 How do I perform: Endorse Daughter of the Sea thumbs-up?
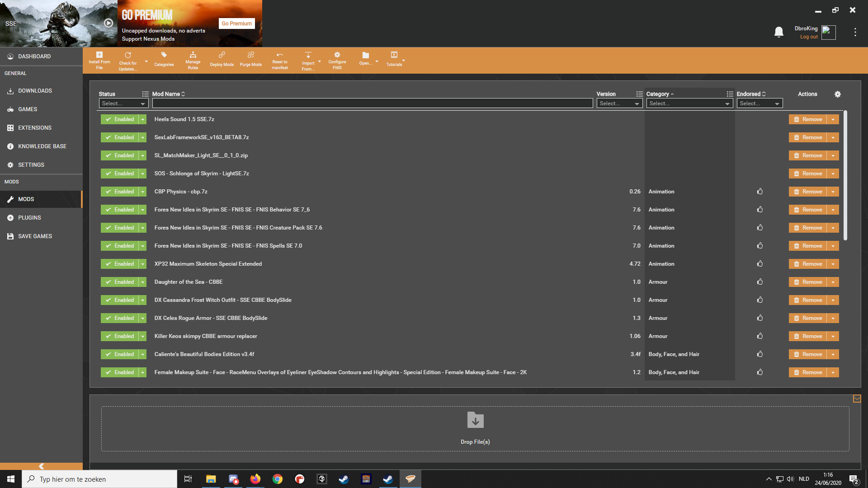click(x=760, y=282)
